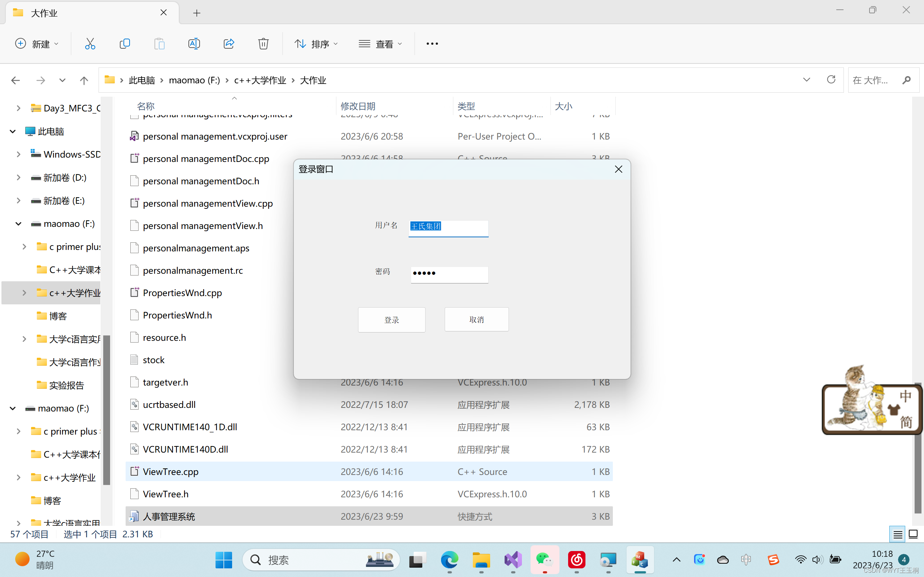
Task: Click the Share icon in the toolbar
Action: pyautogui.click(x=228, y=44)
